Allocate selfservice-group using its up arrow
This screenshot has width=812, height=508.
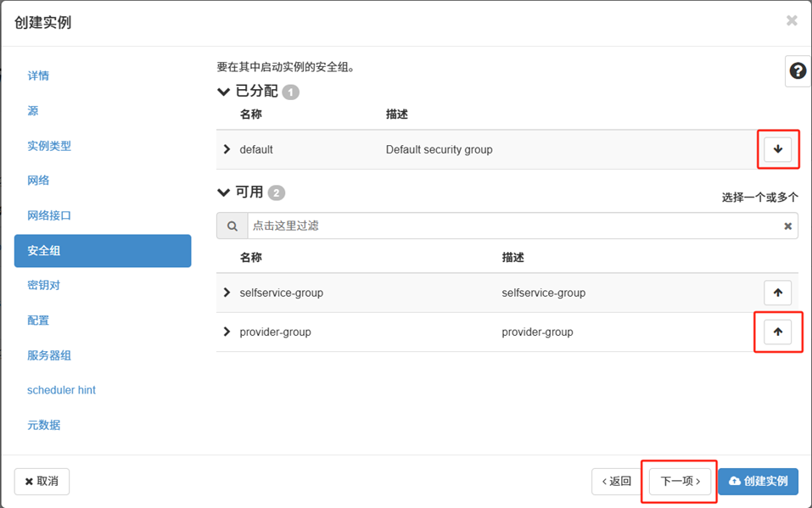[778, 293]
